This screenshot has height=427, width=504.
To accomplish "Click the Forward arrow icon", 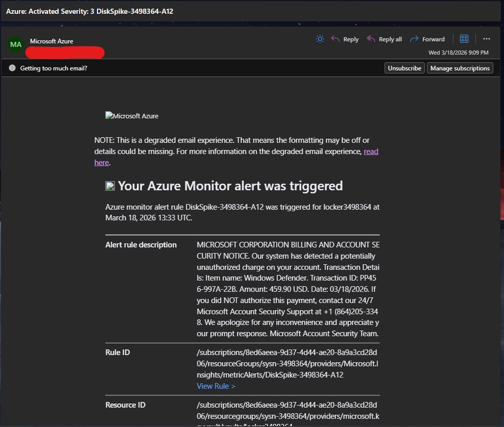I will point(414,39).
